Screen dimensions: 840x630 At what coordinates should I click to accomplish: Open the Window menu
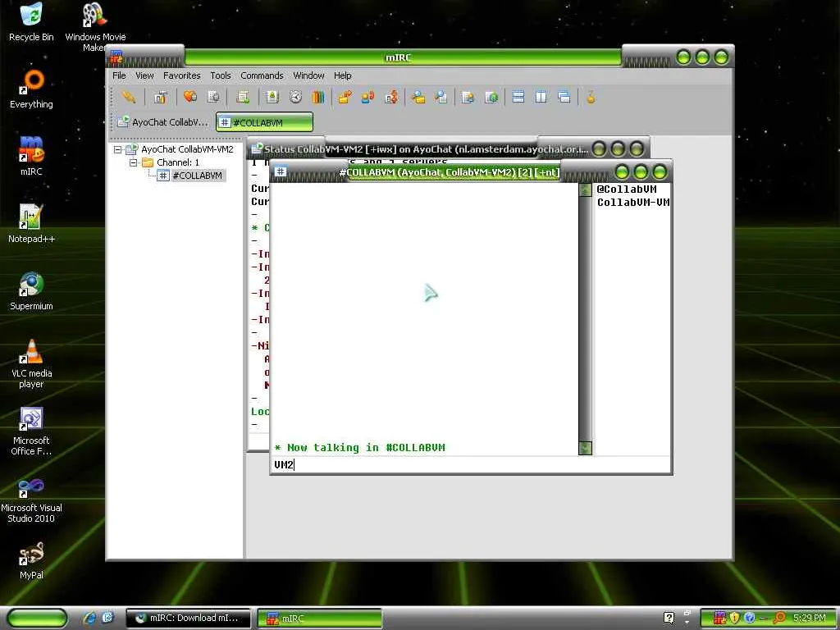pos(308,75)
